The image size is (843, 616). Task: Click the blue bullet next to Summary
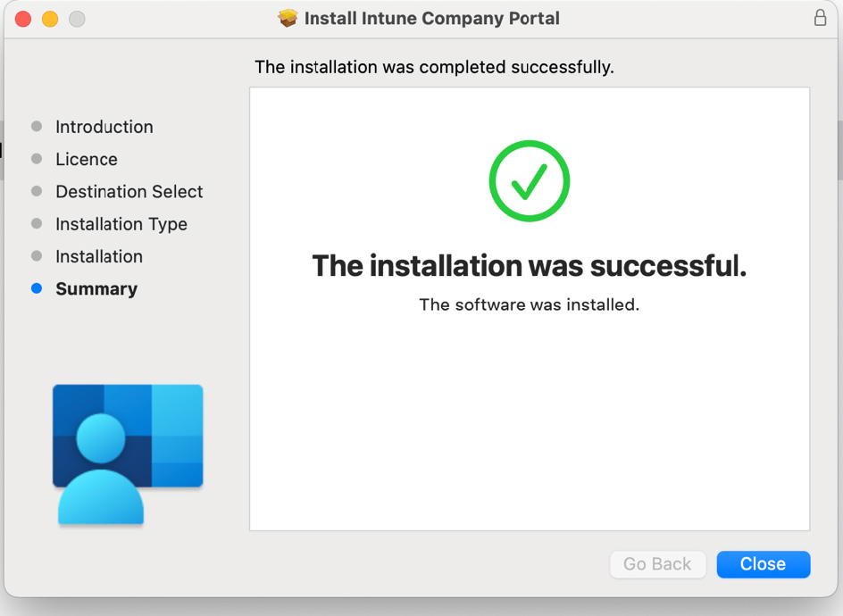(37, 288)
